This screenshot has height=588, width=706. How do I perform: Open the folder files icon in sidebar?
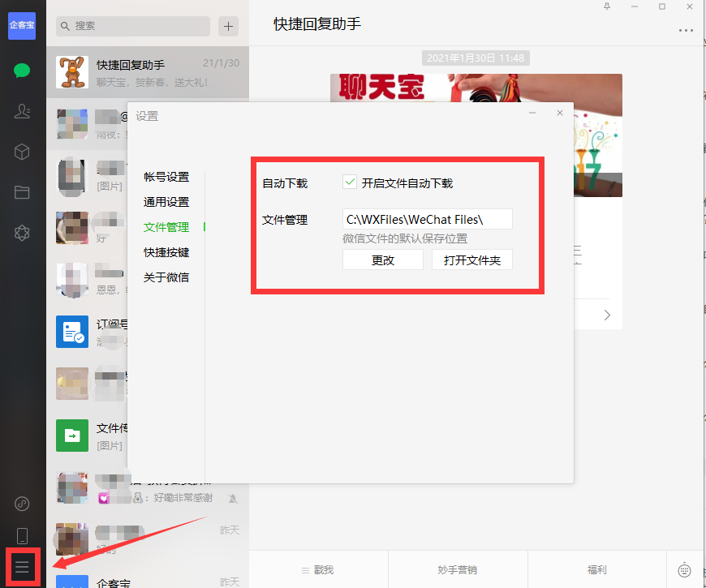pyautogui.click(x=22, y=192)
